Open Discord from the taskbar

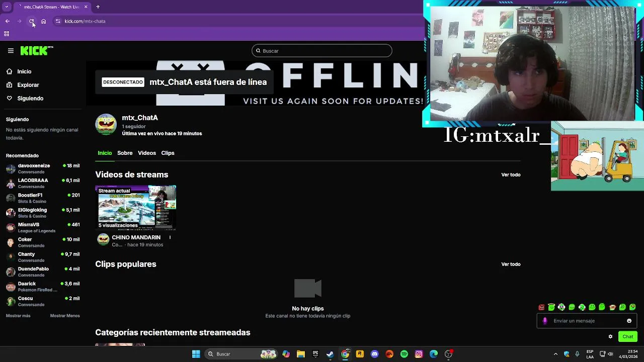374,354
